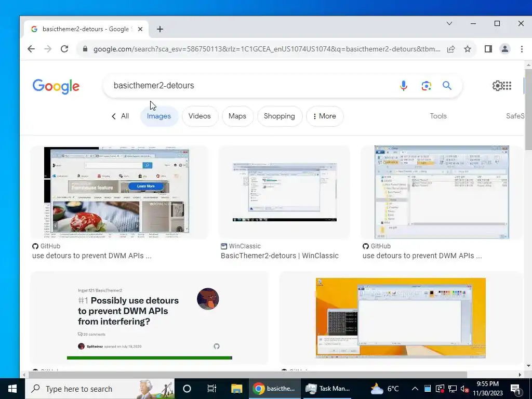Open the Chrome profile avatar
This screenshot has width=532, height=399.
pos(505,49)
